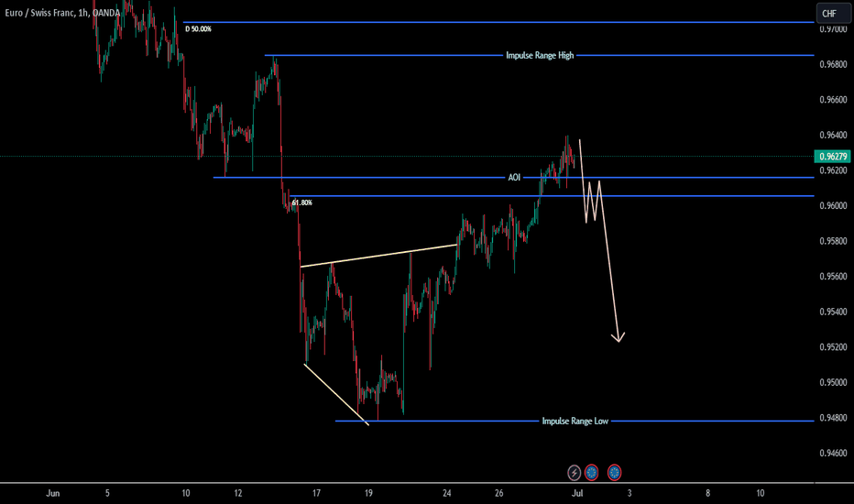This screenshot has height=504, width=854.
Task: Click the 'Jun' date label on time axis
Action: pos(53,493)
